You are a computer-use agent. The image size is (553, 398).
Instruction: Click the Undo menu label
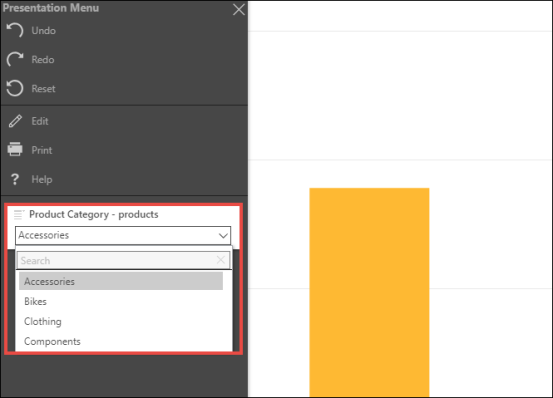44,31
